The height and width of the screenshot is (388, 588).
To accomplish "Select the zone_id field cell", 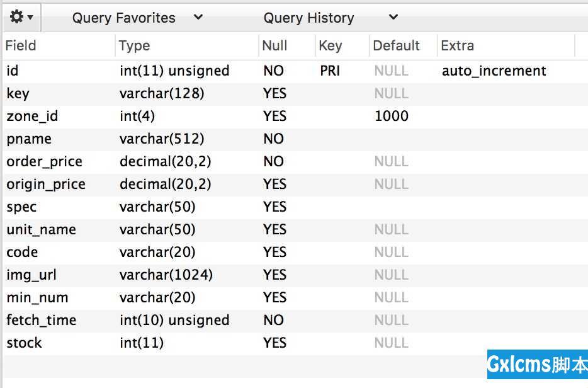I will coord(32,117).
